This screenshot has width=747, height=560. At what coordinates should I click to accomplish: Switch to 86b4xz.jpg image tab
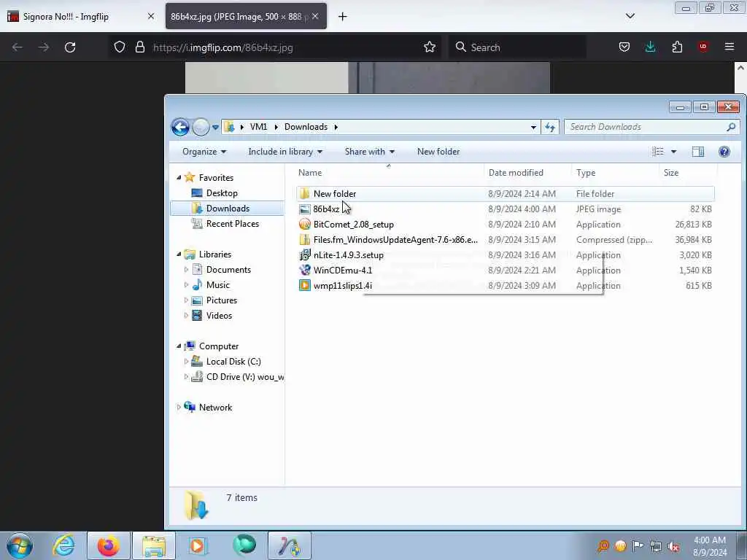(x=246, y=17)
